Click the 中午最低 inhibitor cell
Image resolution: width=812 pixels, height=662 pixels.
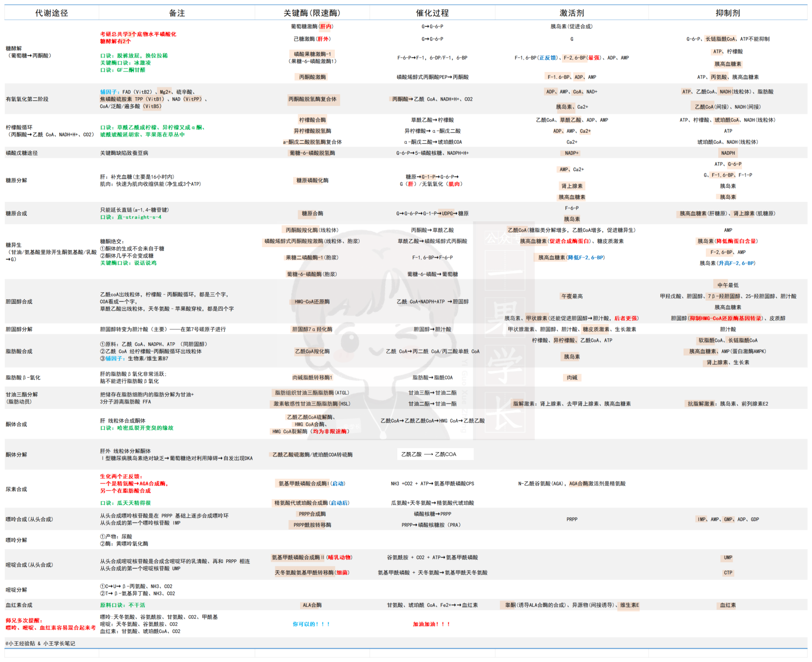[x=728, y=285]
